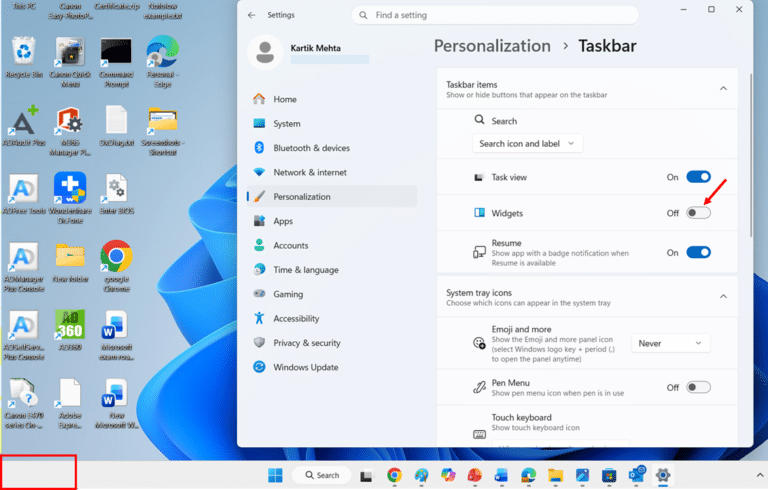The height and width of the screenshot is (490, 768).
Task: Select the Recycle Bin desktop icon
Action: point(24,58)
